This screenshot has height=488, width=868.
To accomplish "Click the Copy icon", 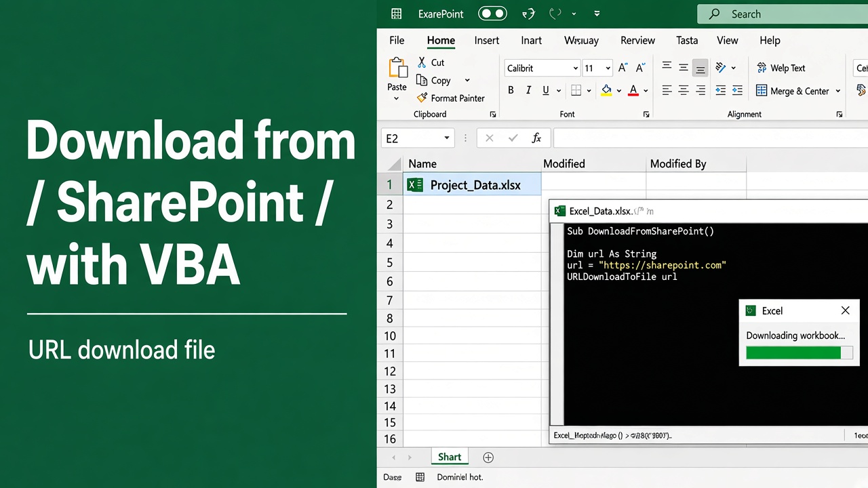I will click(x=422, y=80).
